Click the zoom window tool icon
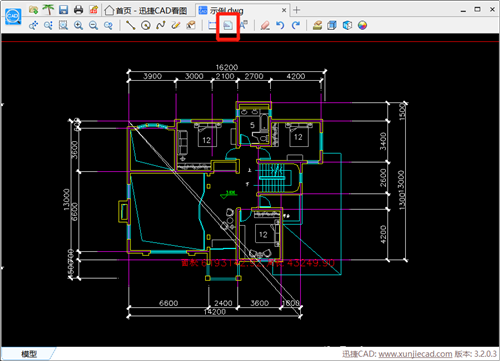 pos(48,25)
